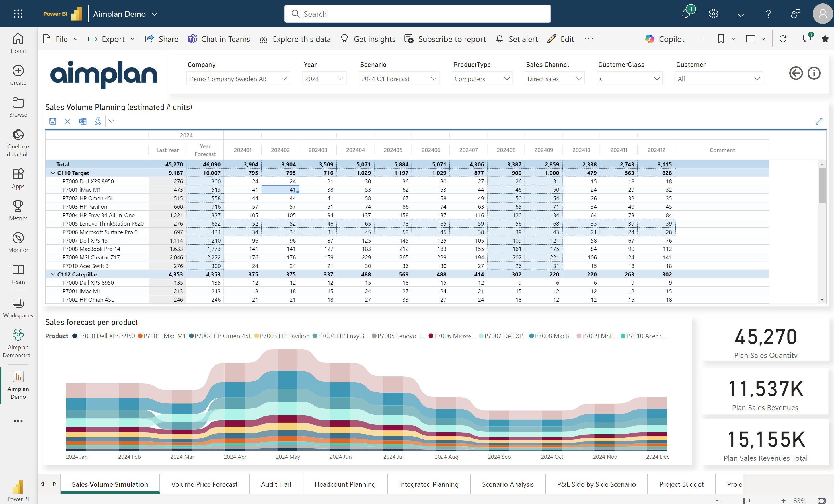This screenshot has height=504, width=834.
Task: Open the view mode dropdown chevron
Action: point(763,39)
